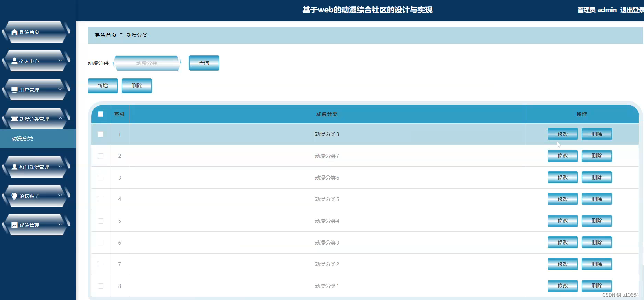Check the checkbox for row 动漫分类5
The width and height of the screenshot is (644, 300).
tap(101, 199)
